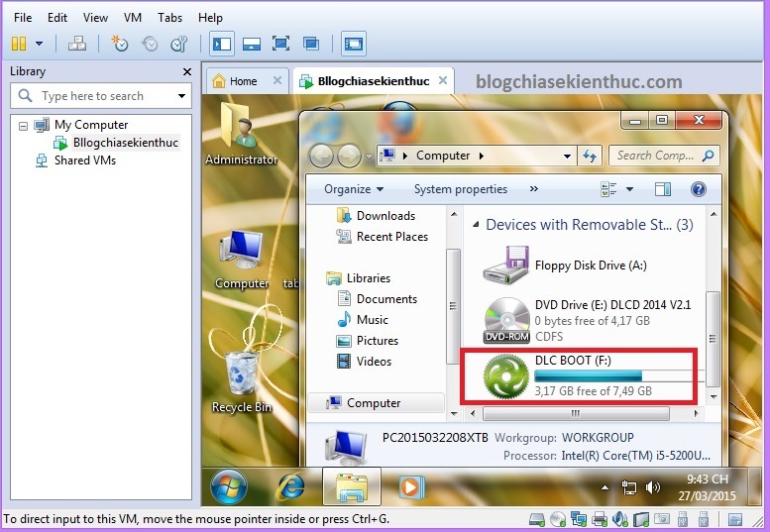Select Libraries in navigation pane
This screenshot has height=532, width=770.
[359, 278]
